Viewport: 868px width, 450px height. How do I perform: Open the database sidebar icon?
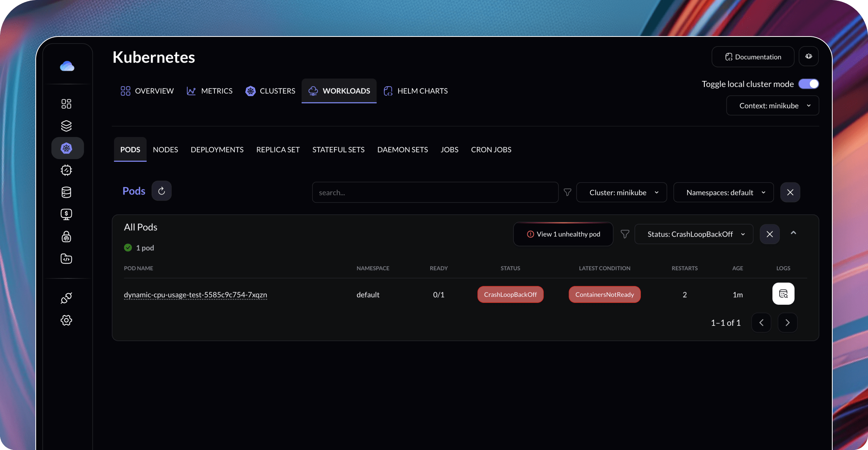67,192
